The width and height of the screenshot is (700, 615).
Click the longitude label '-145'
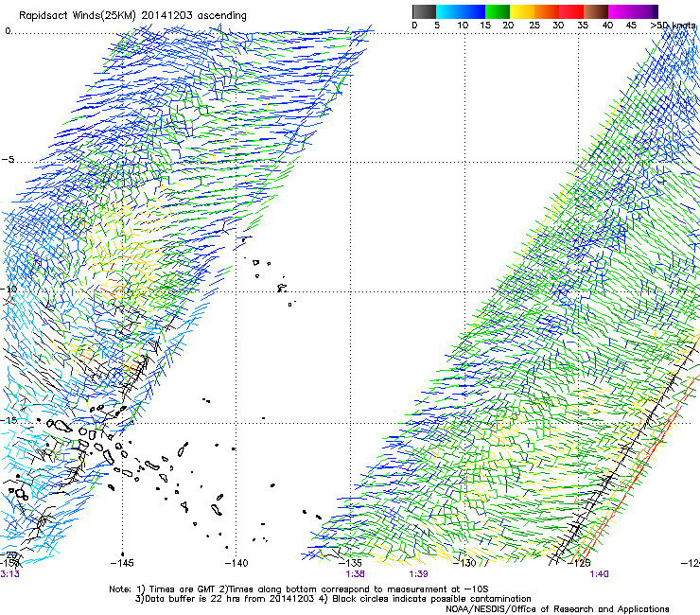click(122, 563)
